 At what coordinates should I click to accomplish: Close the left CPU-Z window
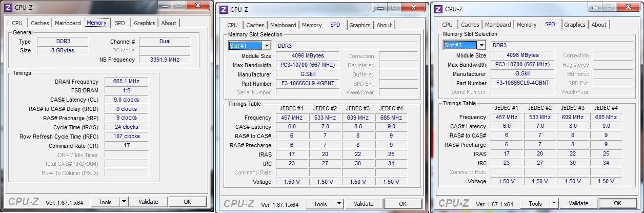[x=197, y=5]
